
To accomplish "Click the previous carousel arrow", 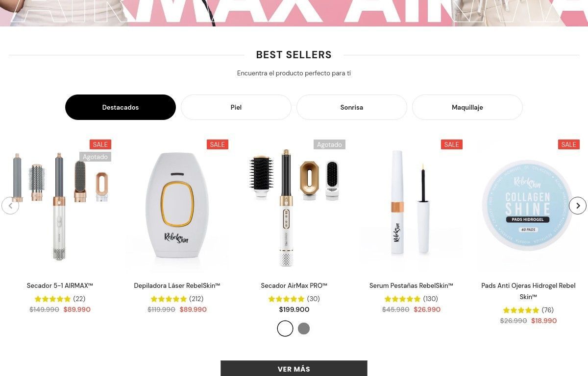I will tap(10, 206).
